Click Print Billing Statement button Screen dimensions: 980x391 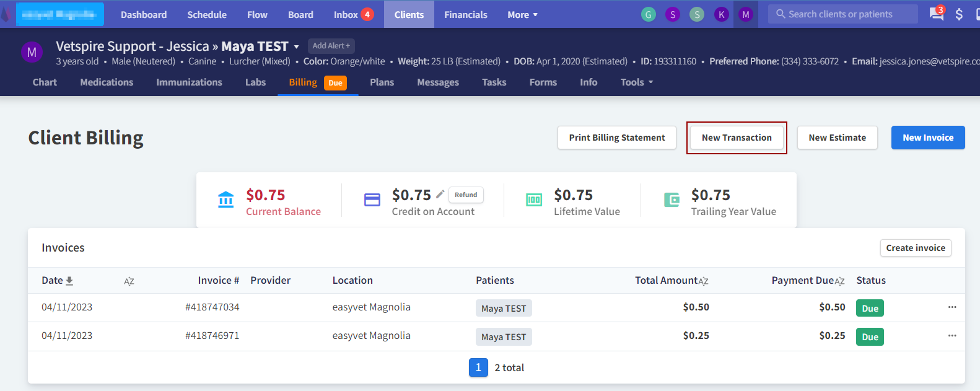617,138
